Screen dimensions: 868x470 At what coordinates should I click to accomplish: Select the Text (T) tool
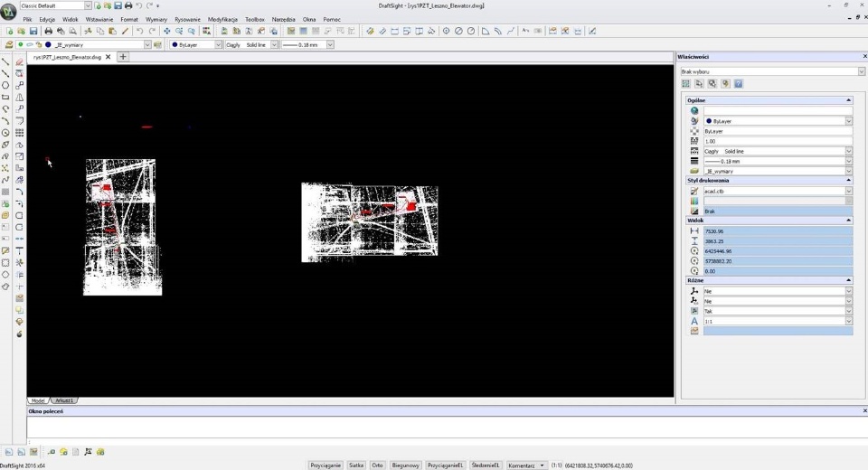pyautogui.click(x=19, y=250)
